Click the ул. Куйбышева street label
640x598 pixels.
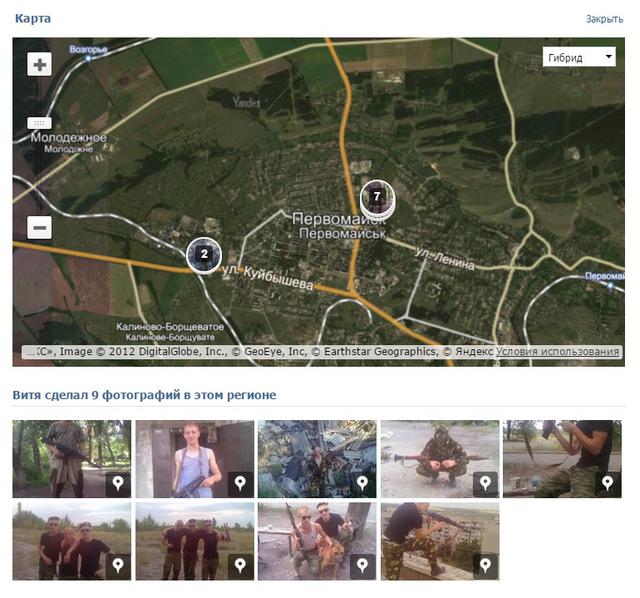[x=268, y=278]
